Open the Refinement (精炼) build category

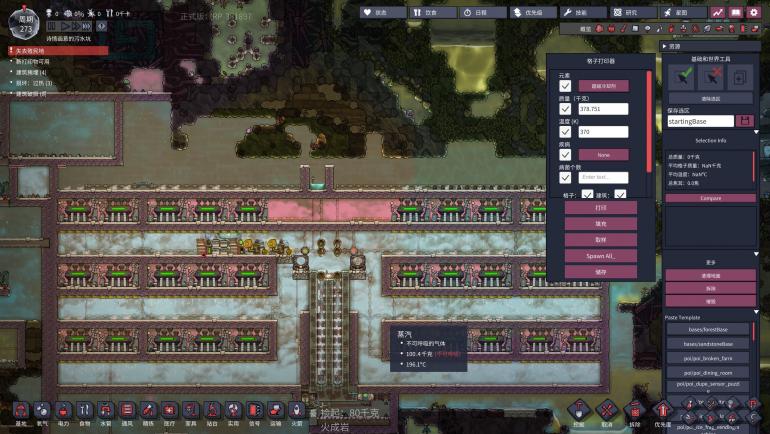[x=148, y=411]
